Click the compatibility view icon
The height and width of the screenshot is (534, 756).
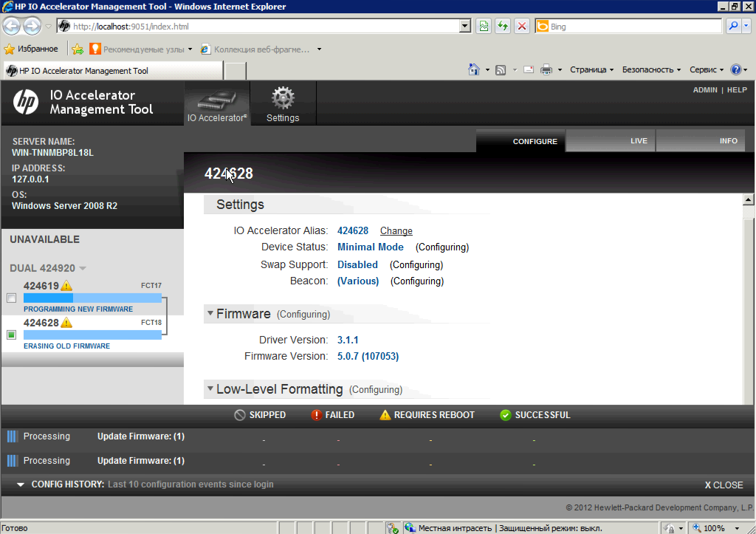(484, 26)
